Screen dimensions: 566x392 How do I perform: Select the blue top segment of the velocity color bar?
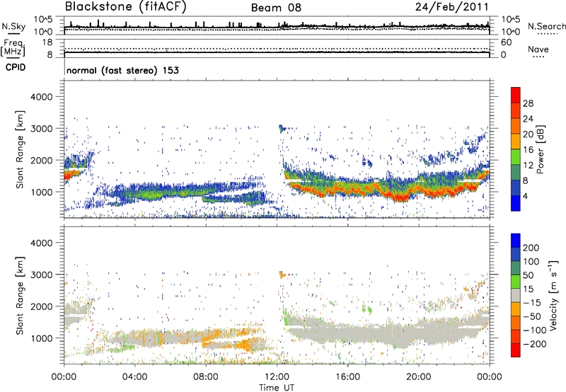pos(516,241)
